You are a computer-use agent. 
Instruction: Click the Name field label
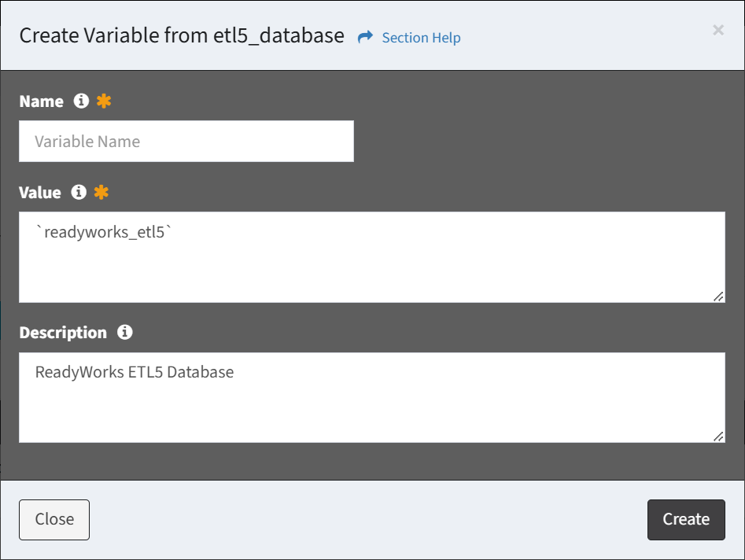42,101
